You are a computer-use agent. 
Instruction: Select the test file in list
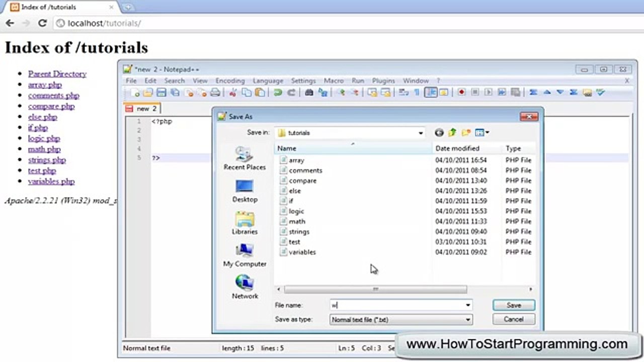point(294,242)
